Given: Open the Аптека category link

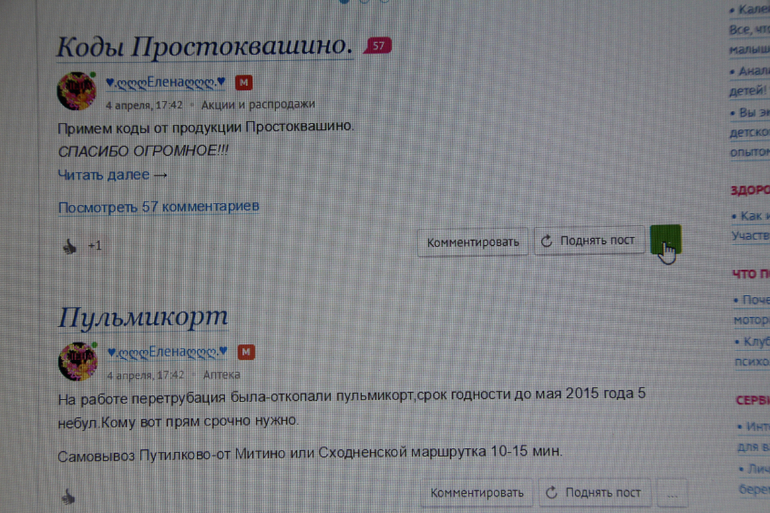Looking at the screenshot, I should click(221, 375).
